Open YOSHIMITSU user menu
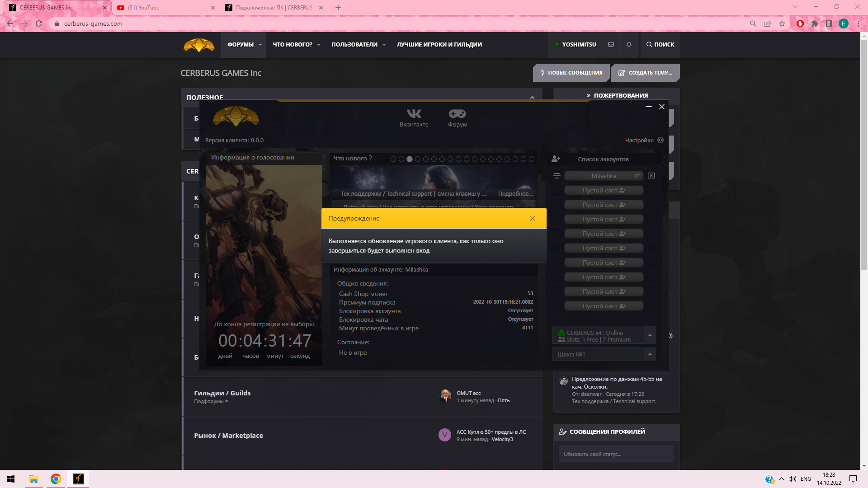Viewport: 868px width, 488px height. point(575,45)
